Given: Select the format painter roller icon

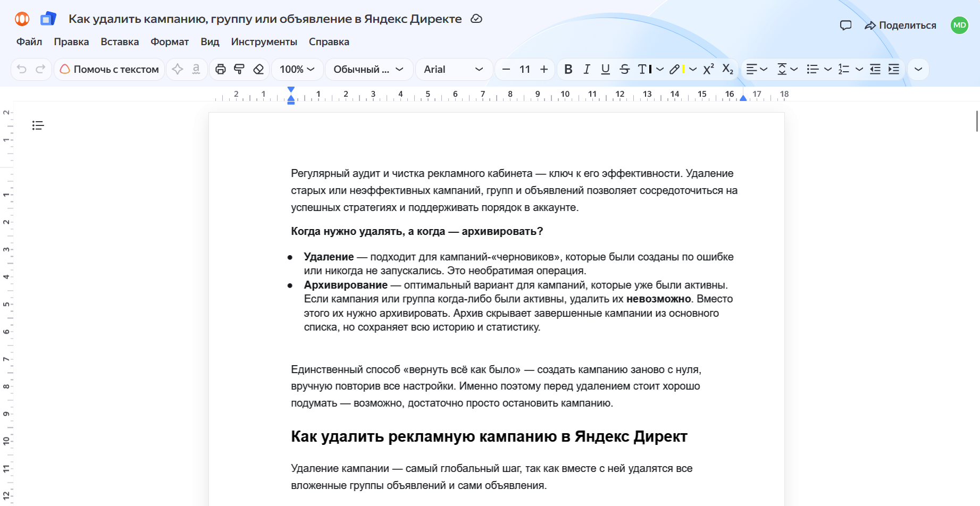Looking at the screenshot, I should click(239, 69).
